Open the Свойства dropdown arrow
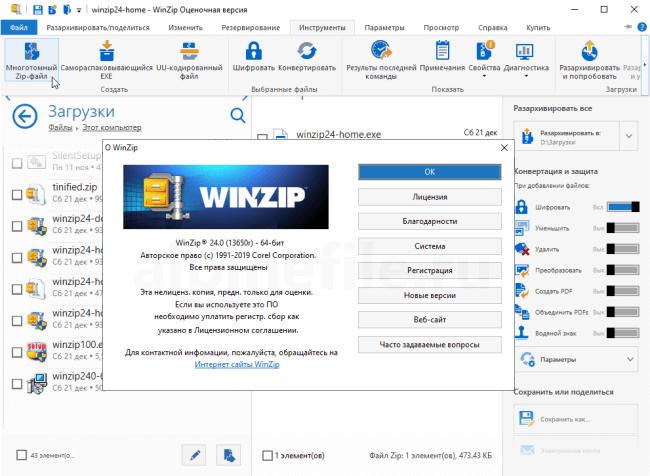Screen dimensions: 650x476 point(484,76)
